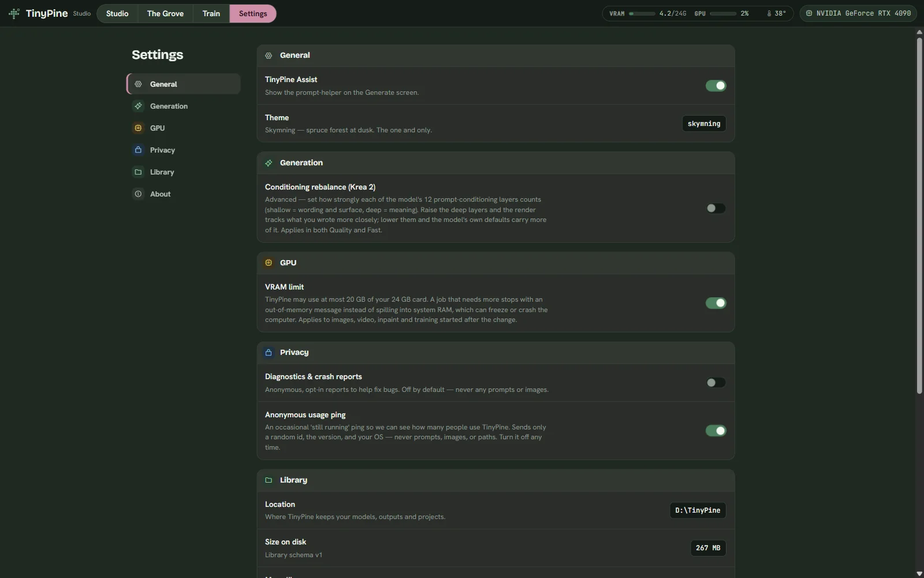The width and height of the screenshot is (924, 578).
Task: Jump to Generation settings in sidebar
Action: pyautogui.click(x=184, y=106)
